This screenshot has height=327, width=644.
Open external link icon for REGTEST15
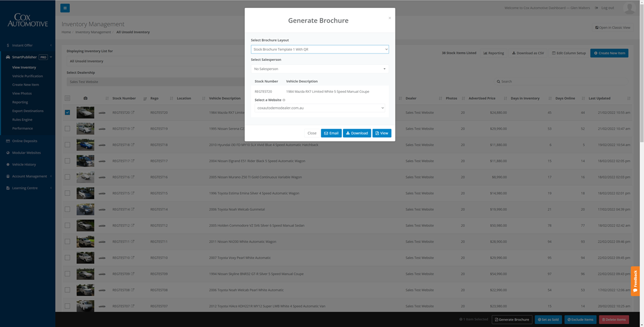(133, 193)
